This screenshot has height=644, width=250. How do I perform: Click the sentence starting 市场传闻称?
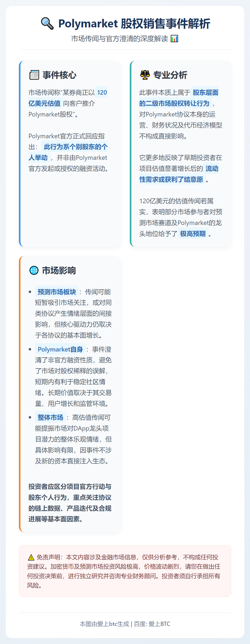(68, 103)
